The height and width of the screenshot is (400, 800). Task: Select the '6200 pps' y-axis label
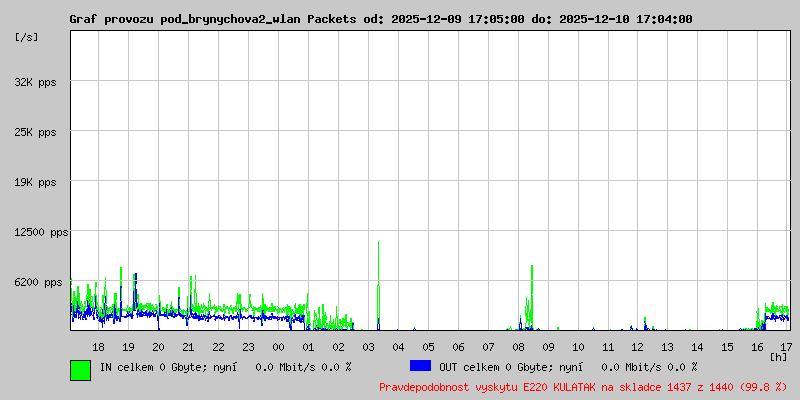click(x=38, y=282)
